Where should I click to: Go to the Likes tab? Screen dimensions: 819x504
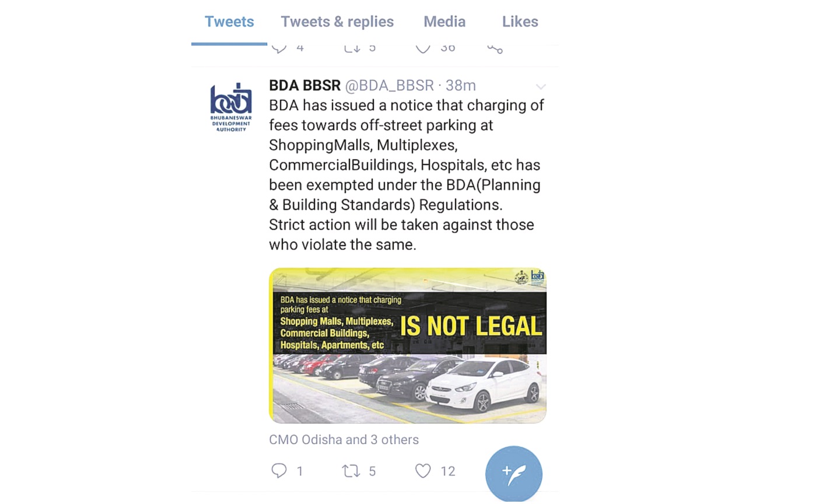pos(520,22)
